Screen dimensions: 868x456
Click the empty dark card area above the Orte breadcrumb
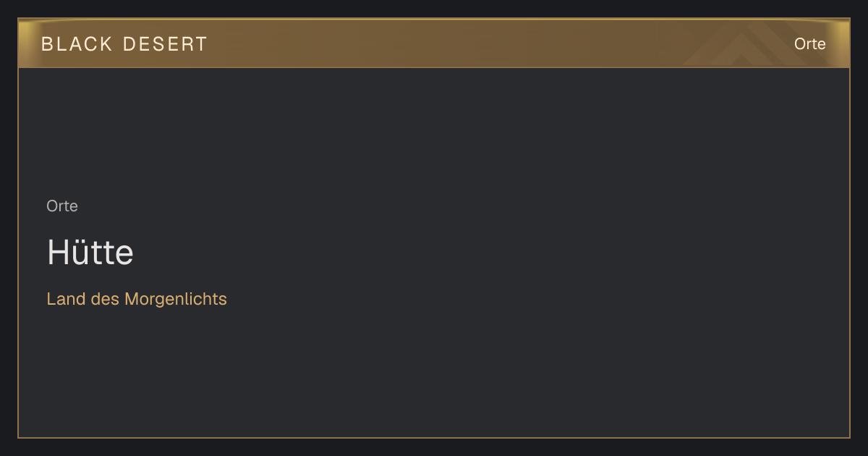pyautogui.click(x=434, y=130)
